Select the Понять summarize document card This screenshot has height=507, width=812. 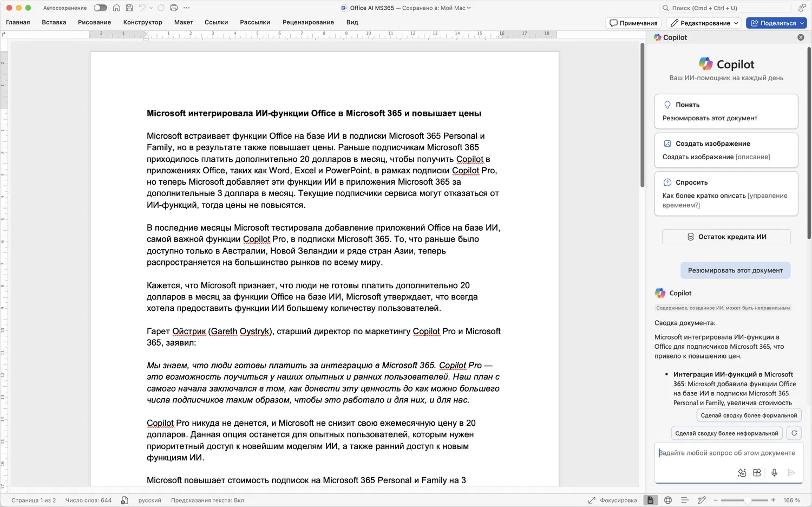tap(726, 112)
